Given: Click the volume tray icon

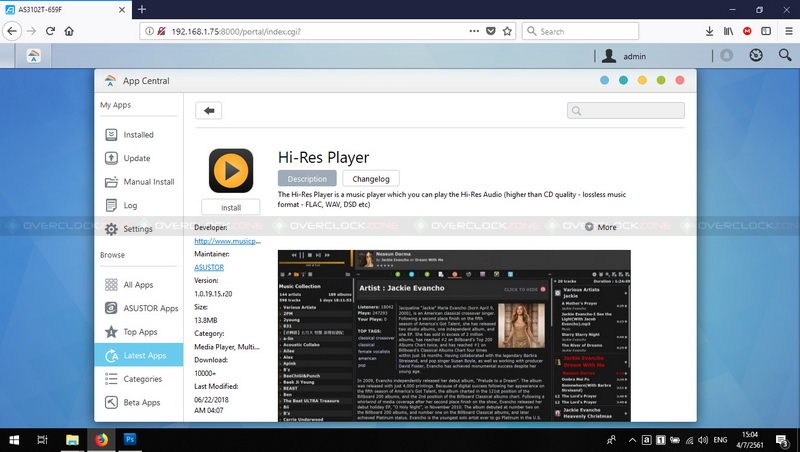Looking at the screenshot, I should click(703, 440).
